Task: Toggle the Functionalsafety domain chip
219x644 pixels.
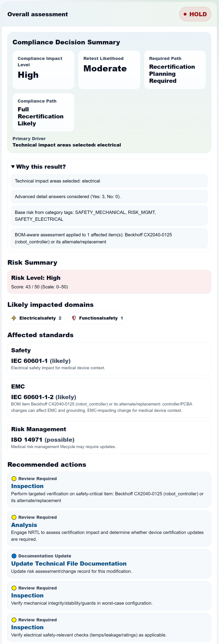Action: point(97,318)
